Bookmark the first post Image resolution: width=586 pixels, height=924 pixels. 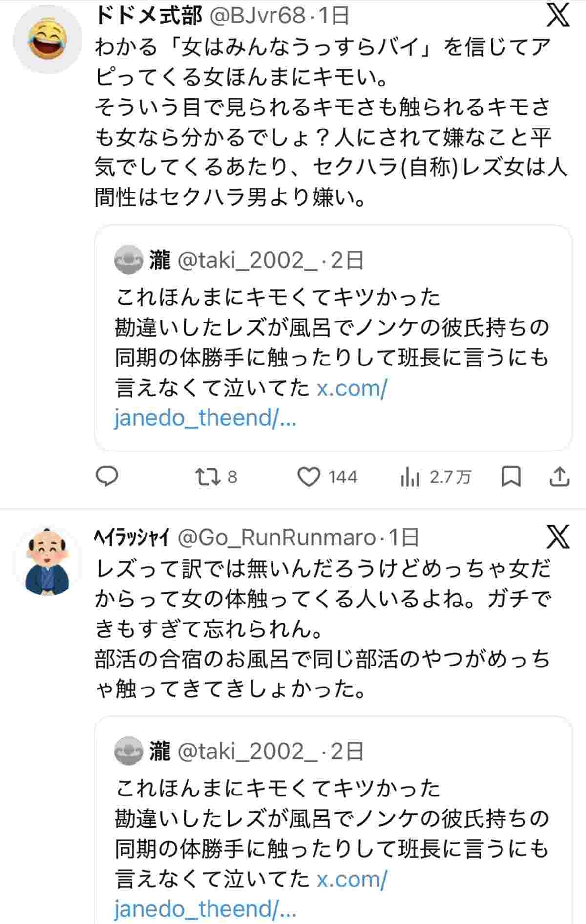point(511,476)
